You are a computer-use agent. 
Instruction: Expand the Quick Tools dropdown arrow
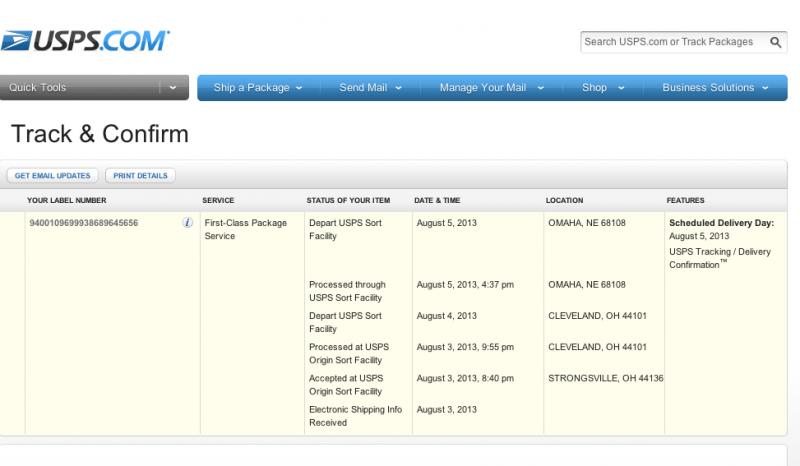(x=173, y=88)
